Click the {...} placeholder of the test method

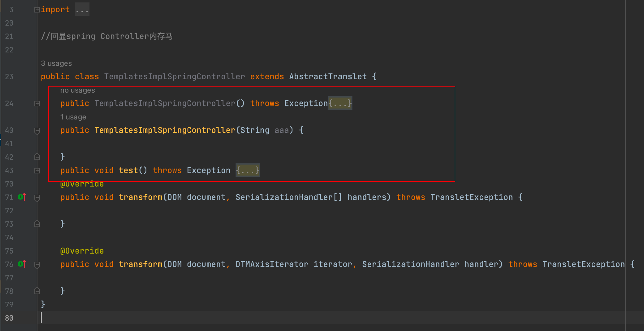(247, 170)
